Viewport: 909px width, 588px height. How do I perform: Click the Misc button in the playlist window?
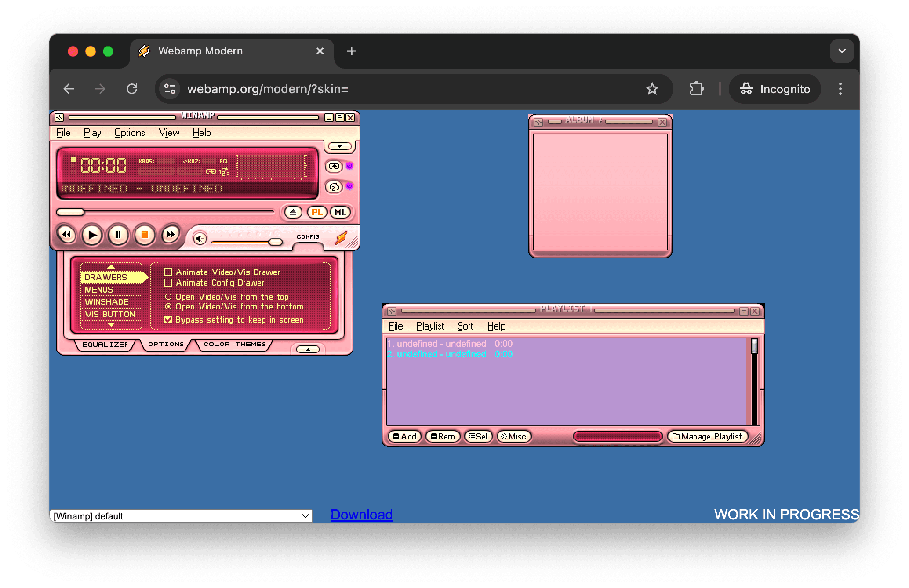513,436
